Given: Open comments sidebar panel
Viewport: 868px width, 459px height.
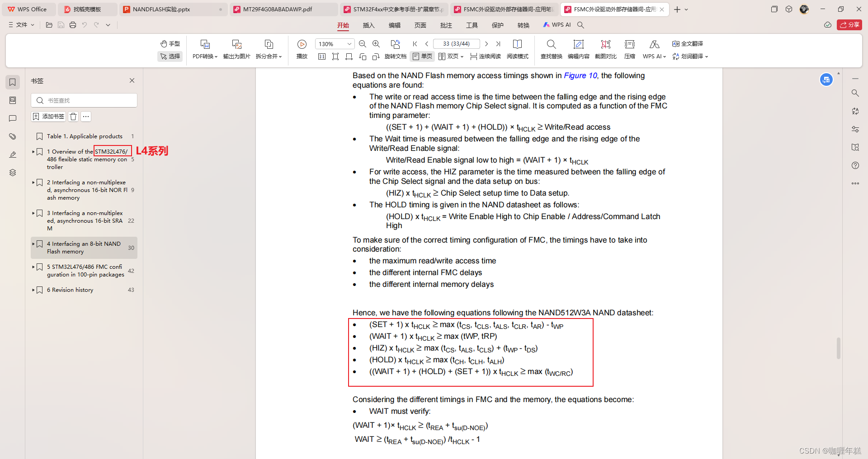Looking at the screenshot, I should (13, 118).
